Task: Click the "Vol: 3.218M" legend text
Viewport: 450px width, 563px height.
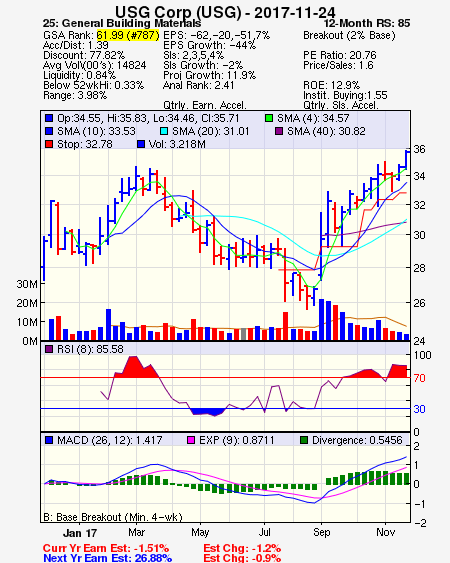Action: (x=177, y=144)
